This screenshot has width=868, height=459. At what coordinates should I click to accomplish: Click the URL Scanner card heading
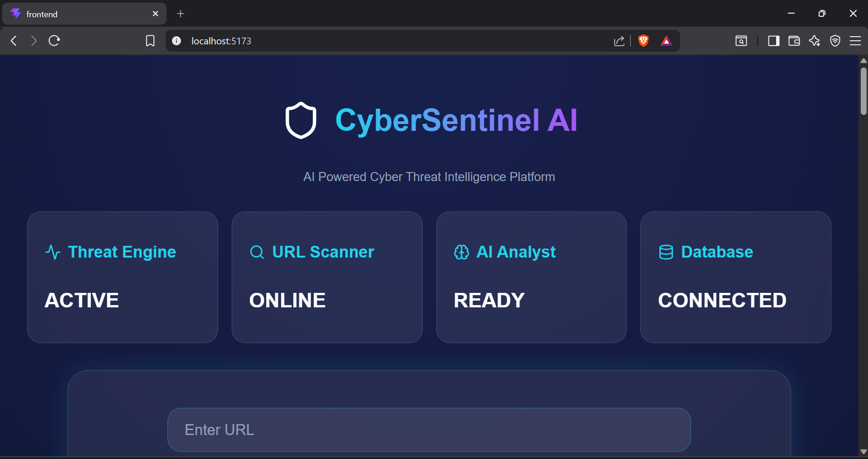[x=323, y=252]
